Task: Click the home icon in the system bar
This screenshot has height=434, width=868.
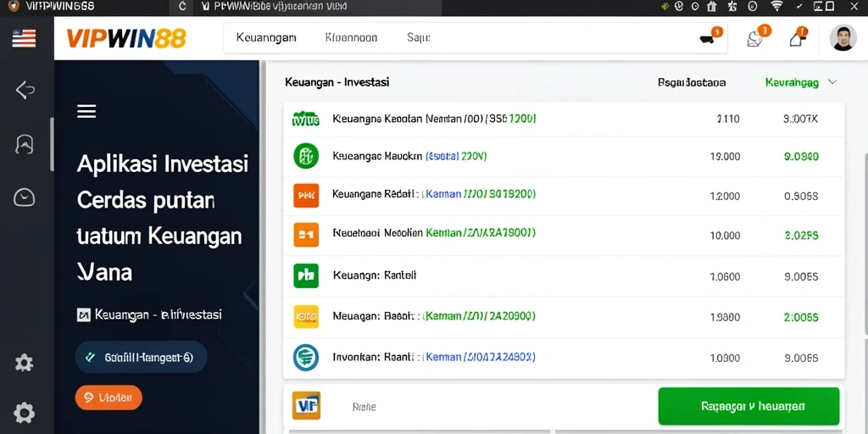Action: point(712,6)
